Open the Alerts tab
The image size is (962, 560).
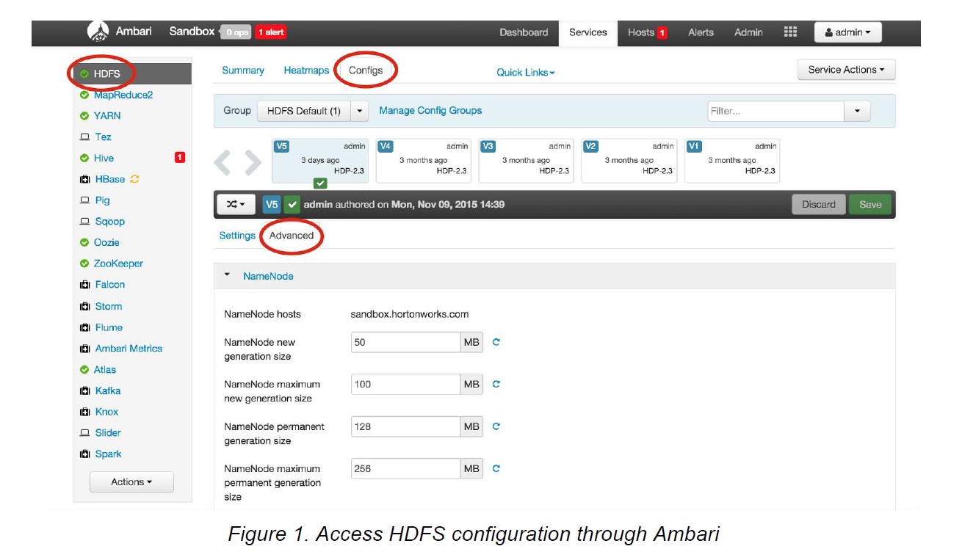tap(701, 32)
